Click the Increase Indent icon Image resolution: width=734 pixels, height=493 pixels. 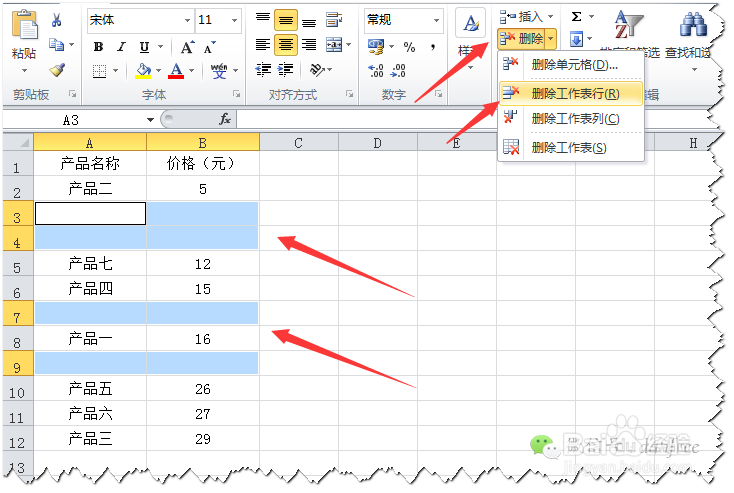coord(286,70)
